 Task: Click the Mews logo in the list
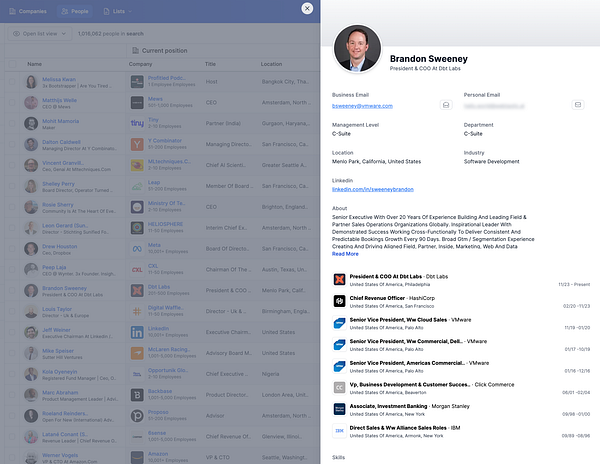tap(137, 103)
